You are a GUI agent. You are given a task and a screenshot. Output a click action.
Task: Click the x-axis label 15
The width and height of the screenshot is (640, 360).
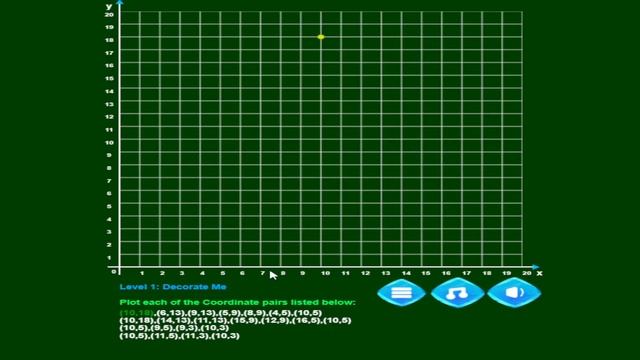pyautogui.click(x=426, y=273)
